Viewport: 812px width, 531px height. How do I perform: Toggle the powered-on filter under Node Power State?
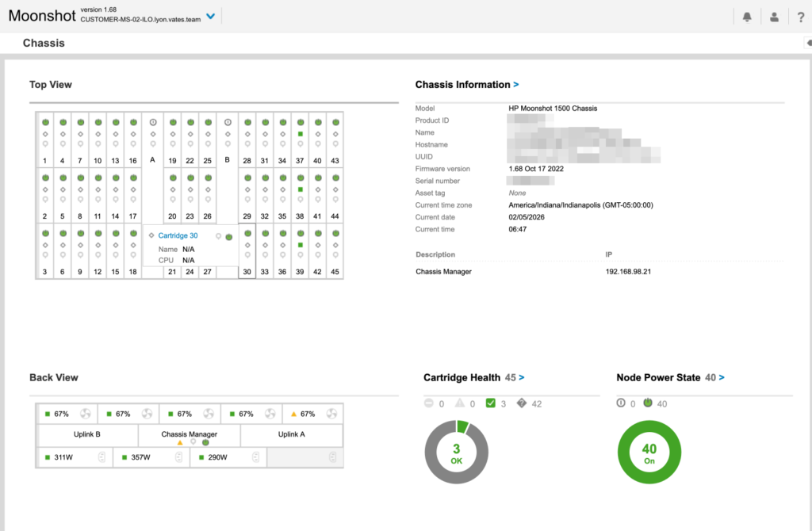point(648,403)
